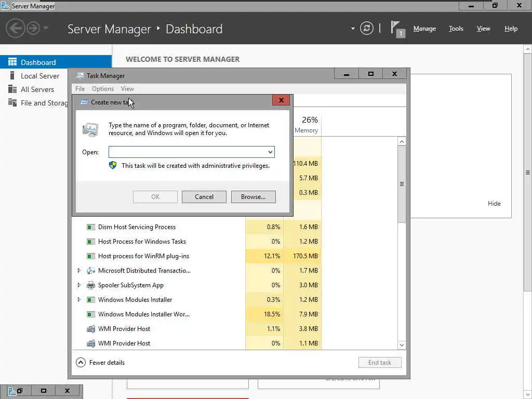This screenshot has width=532, height=399.
Task: Click the 7.9 MB memory value
Action: pos(309,314)
